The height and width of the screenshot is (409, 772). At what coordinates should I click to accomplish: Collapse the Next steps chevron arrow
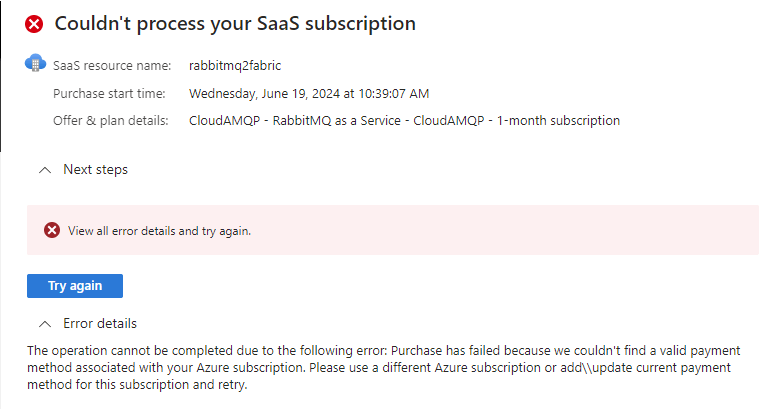[44, 170]
